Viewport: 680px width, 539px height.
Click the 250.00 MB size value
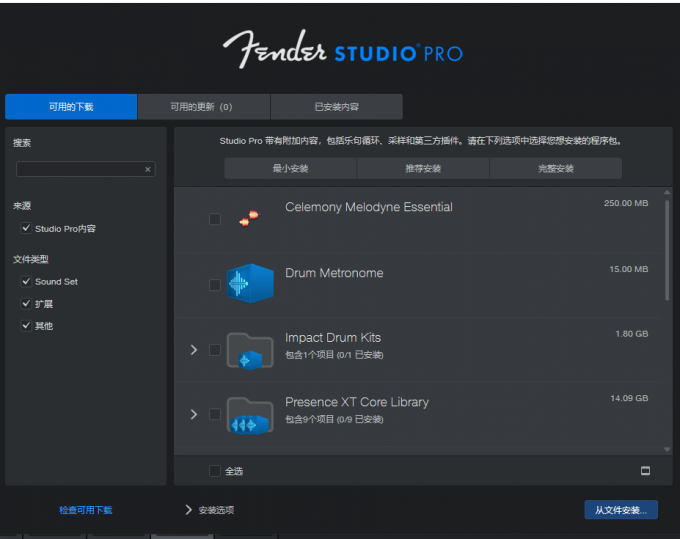pos(626,203)
